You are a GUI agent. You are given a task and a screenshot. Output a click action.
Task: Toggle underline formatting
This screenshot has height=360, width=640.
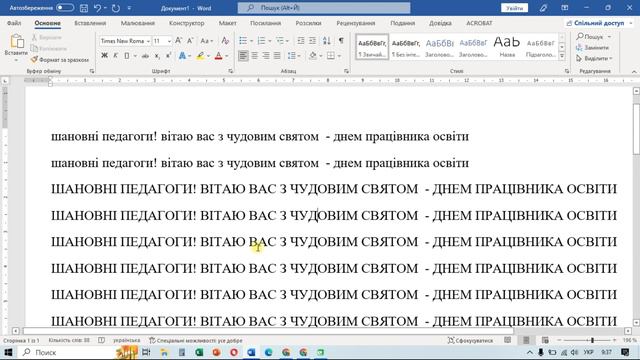pos(127,56)
